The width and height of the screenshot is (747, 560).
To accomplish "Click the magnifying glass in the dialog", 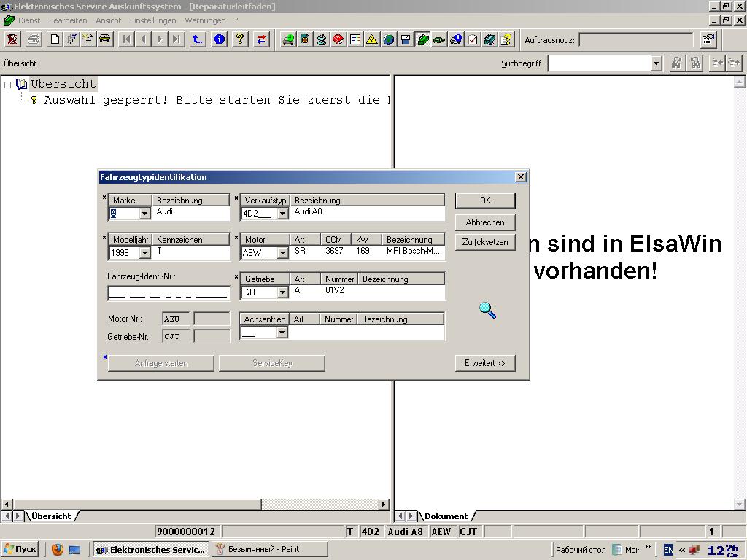I will 487,310.
